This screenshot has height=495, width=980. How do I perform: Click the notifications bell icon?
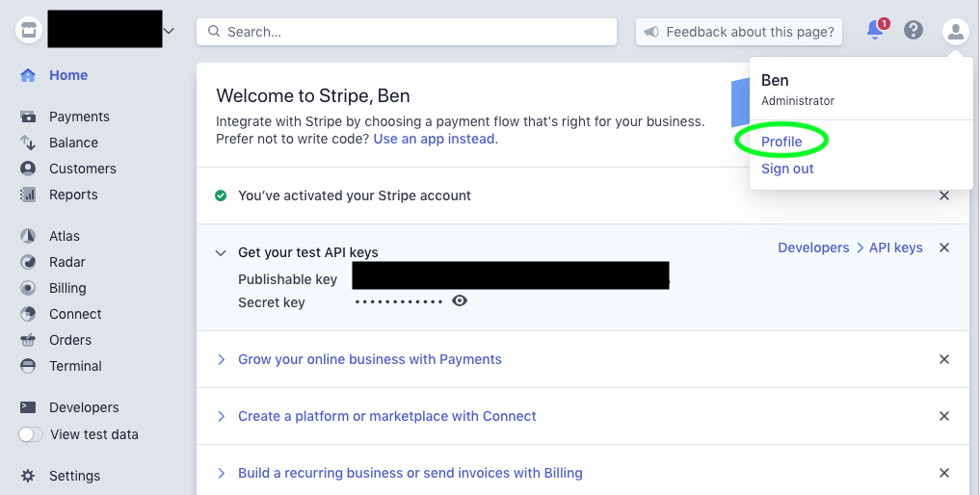[875, 31]
